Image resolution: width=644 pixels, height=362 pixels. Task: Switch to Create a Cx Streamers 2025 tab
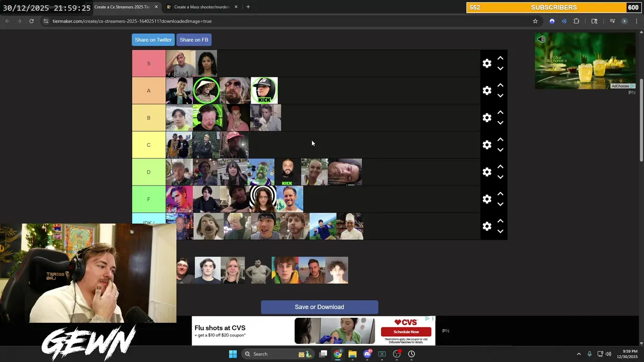coord(122,7)
